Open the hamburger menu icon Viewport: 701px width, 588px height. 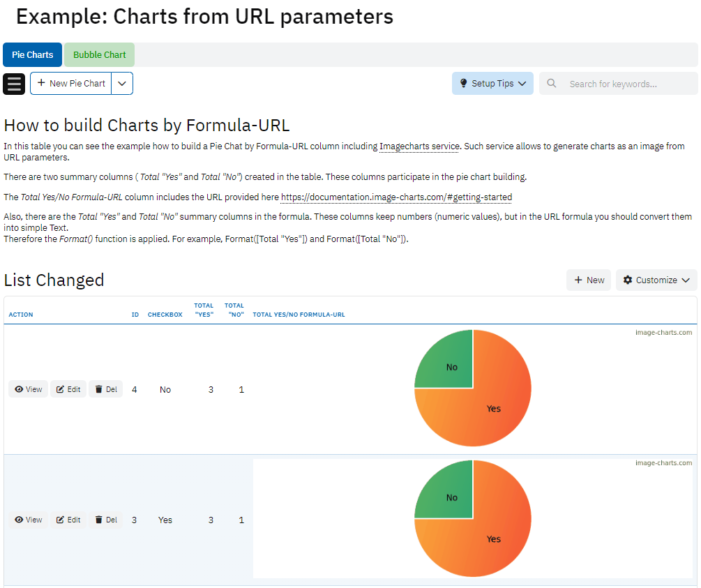point(14,84)
